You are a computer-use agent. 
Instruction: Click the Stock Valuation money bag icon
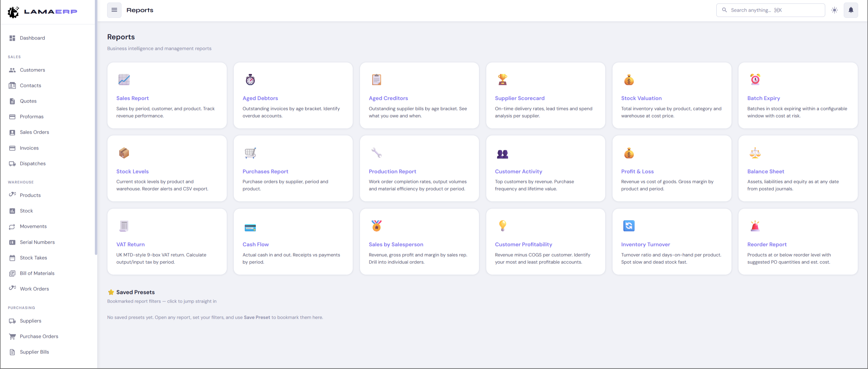(629, 80)
